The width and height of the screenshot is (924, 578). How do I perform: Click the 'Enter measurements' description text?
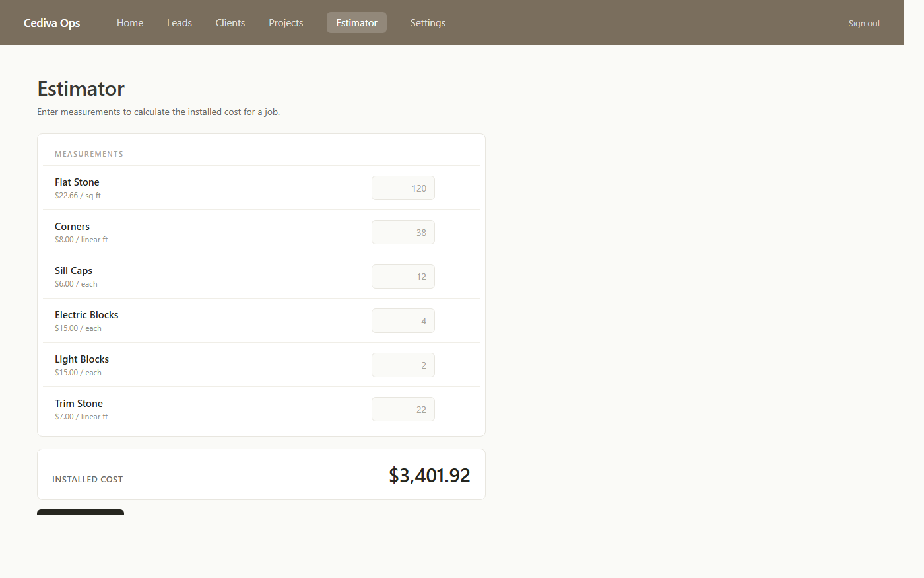[x=158, y=112]
